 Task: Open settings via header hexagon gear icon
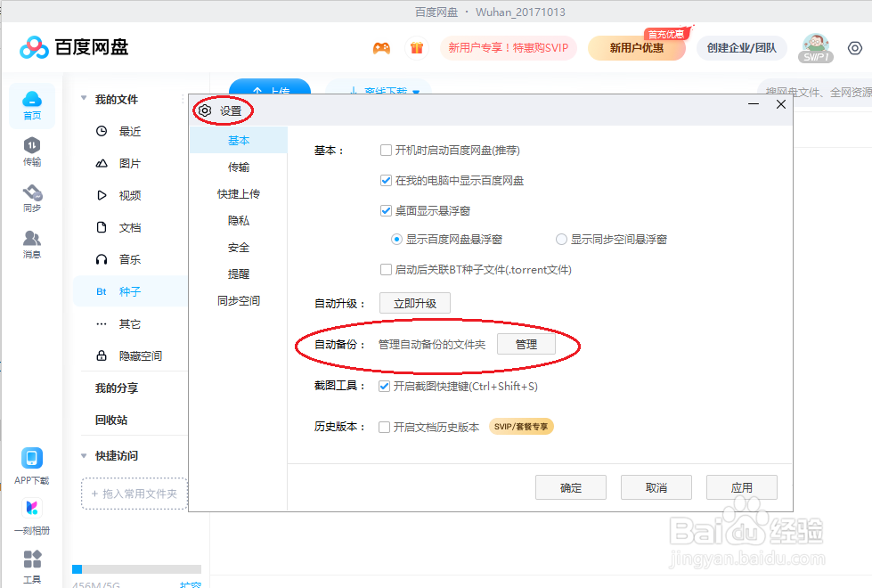pos(855,48)
